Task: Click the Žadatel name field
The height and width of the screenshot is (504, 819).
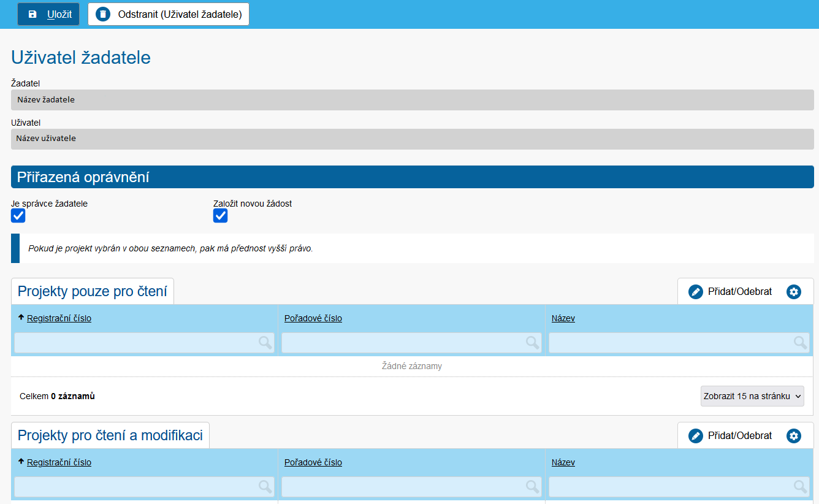Action: 412,100
